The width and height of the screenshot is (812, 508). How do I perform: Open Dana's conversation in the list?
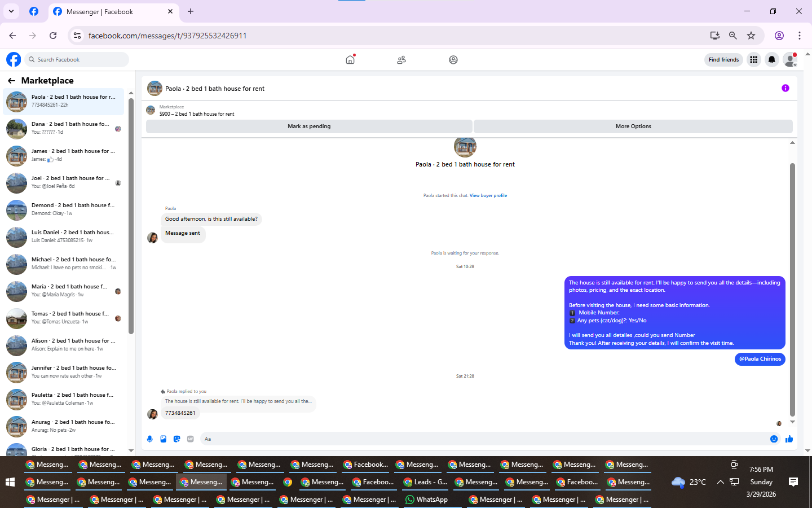tap(64, 129)
